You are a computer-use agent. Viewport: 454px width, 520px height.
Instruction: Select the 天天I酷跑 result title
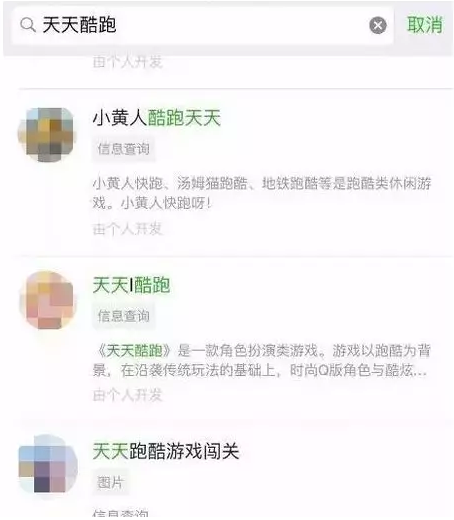click(x=131, y=285)
